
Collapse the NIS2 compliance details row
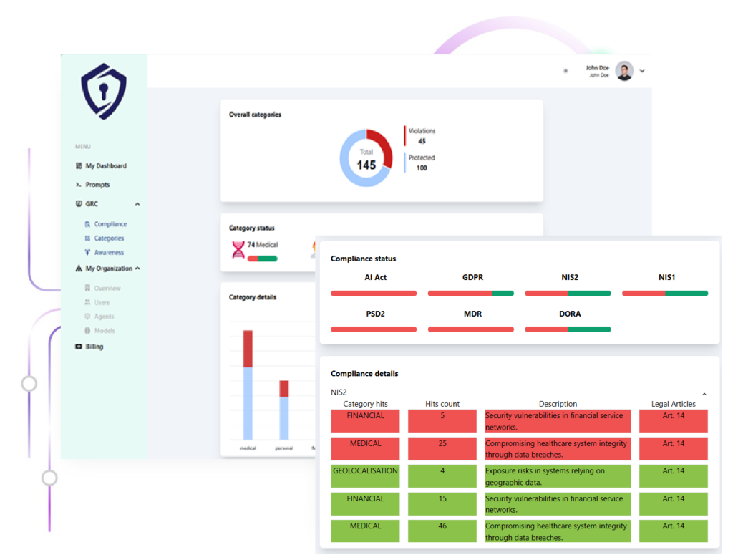[x=704, y=394]
